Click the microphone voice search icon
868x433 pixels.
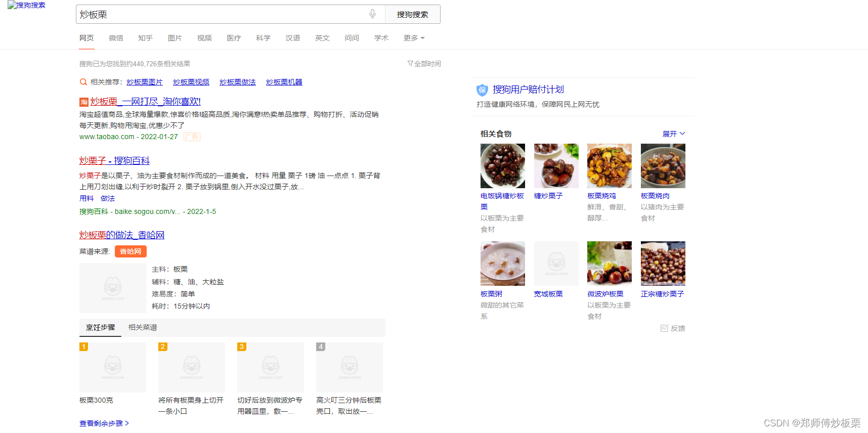372,14
